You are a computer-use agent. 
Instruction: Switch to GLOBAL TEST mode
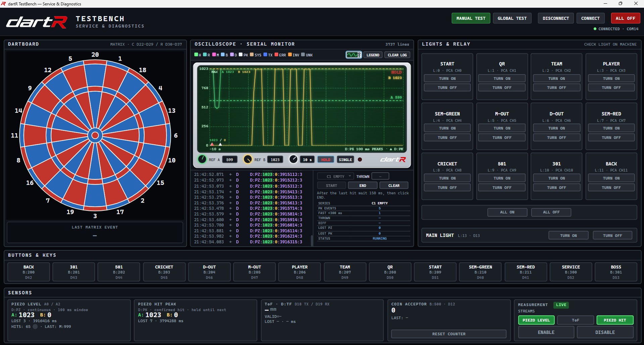click(x=512, y=18)
